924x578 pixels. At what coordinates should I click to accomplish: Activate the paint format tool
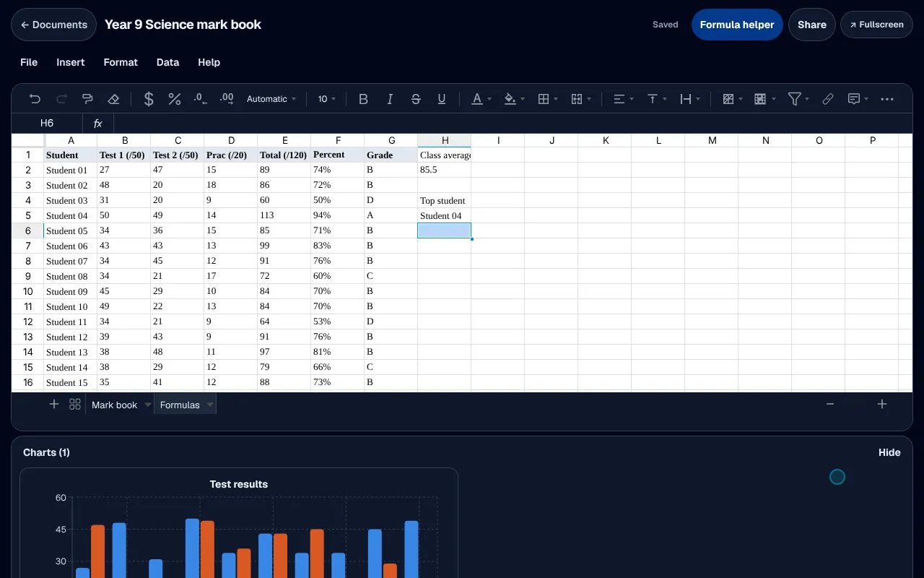coord(87,99)
